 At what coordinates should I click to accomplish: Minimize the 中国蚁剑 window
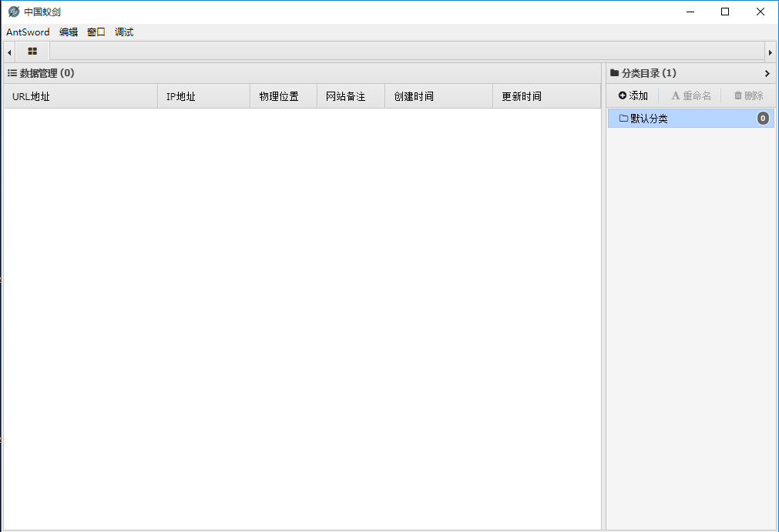[x=690, y=12]
